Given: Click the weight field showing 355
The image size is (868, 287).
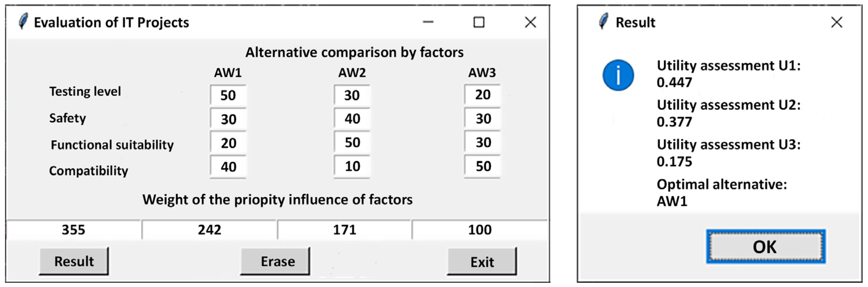Looking at the screenshot, I should click(74, 230).
